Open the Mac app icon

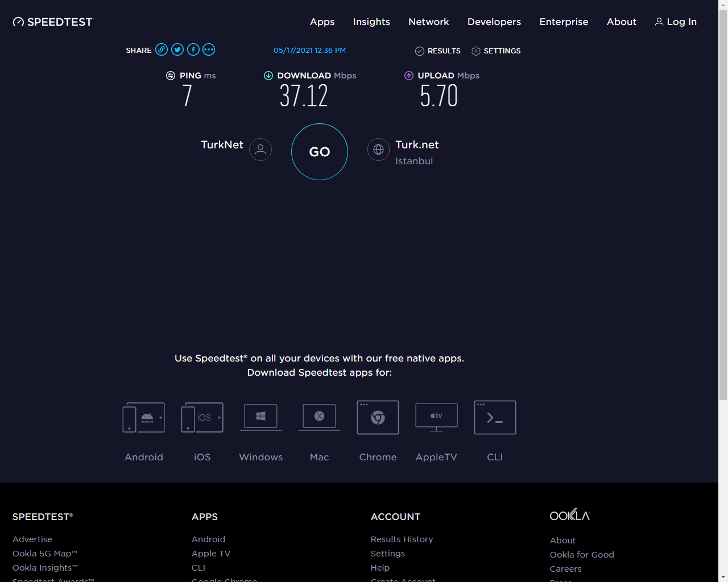point(319,417)
